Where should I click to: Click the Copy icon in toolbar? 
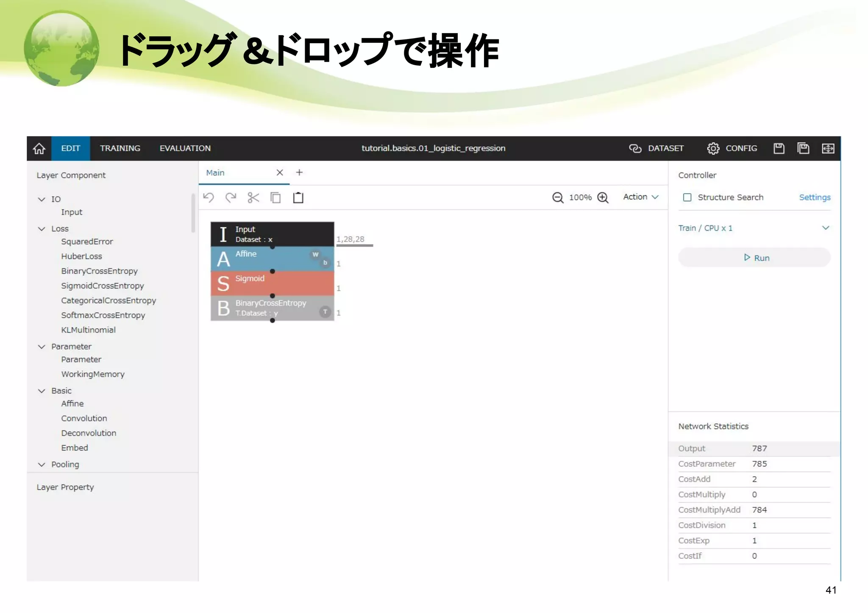pos(275,197)
